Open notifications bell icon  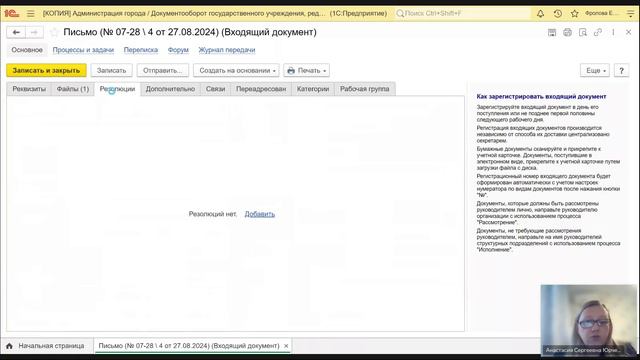(540, 13)
